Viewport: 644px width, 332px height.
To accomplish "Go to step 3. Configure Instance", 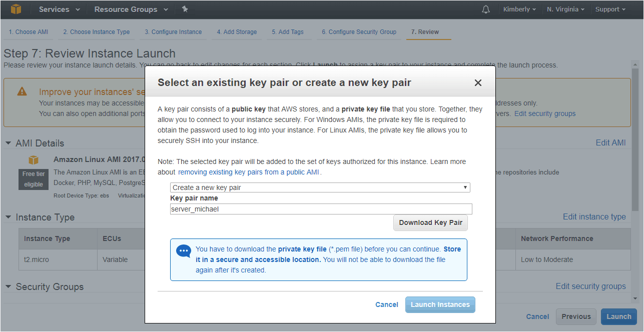I will pos(174,32).
